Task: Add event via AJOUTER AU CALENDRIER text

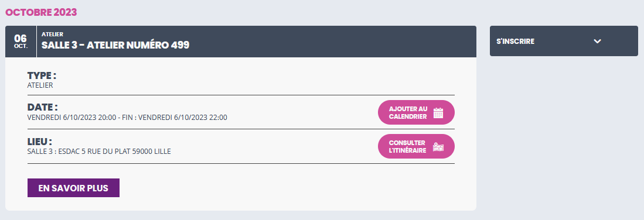Action: click(408, 112)
